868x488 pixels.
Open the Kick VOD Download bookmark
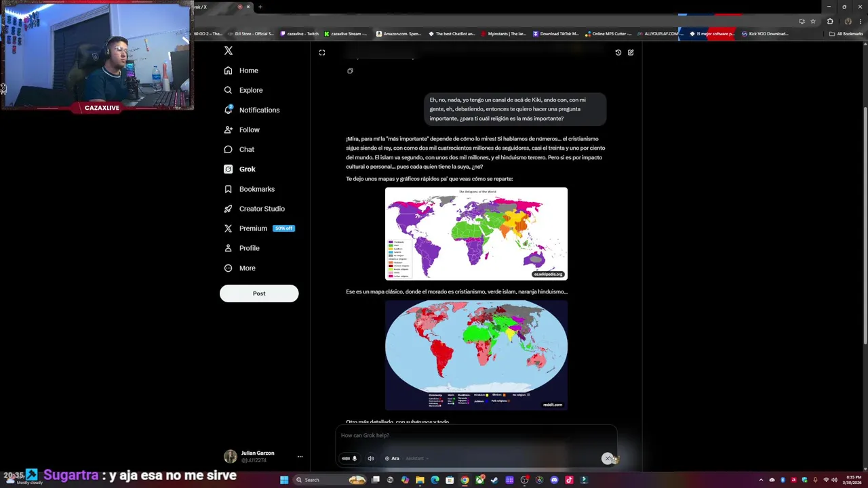[765, 34]
